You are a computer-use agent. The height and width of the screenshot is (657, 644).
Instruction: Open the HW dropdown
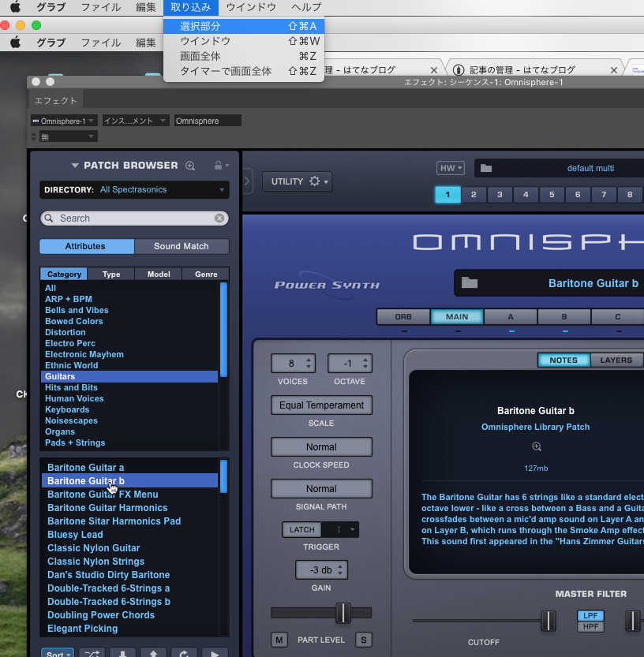pos(451,168)
